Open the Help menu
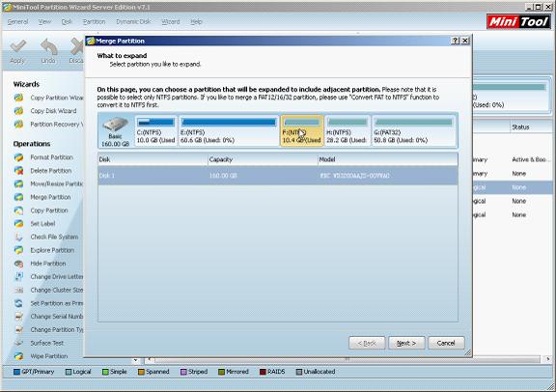 click(x=196, y=21)
